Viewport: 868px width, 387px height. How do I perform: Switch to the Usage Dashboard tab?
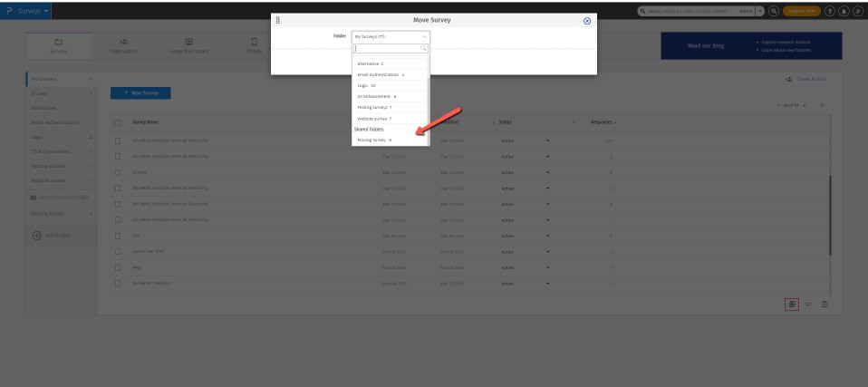coord(188,46)
